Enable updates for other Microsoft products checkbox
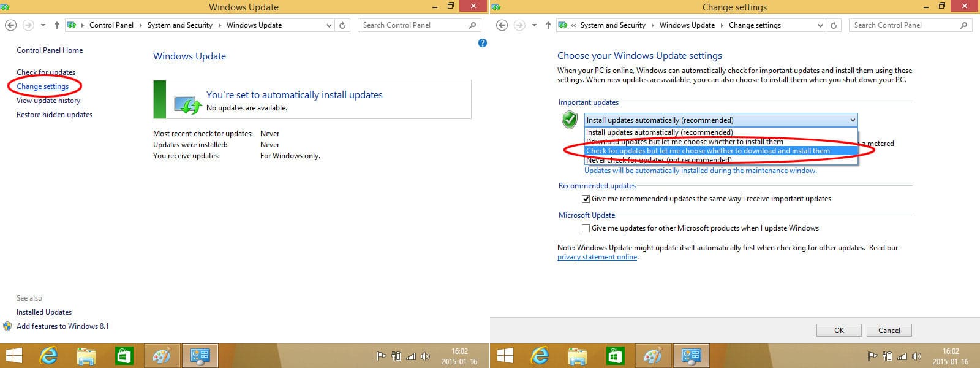The width and height of the screenshot is (980, 368). click(586, 228)
